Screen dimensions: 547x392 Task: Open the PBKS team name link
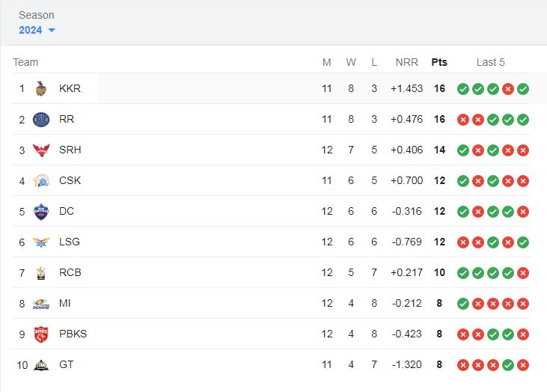73,334
